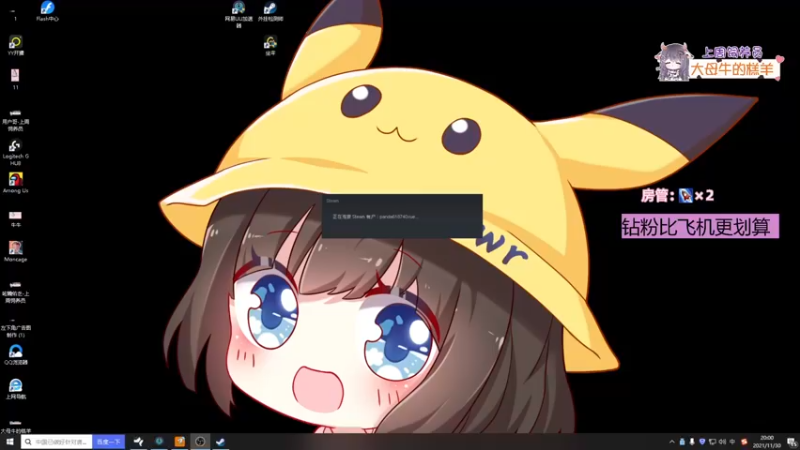Open the topmost desktop item labeled 1
Image resolution: width=800 pixels, height=450 pixels.
(15, 14)
